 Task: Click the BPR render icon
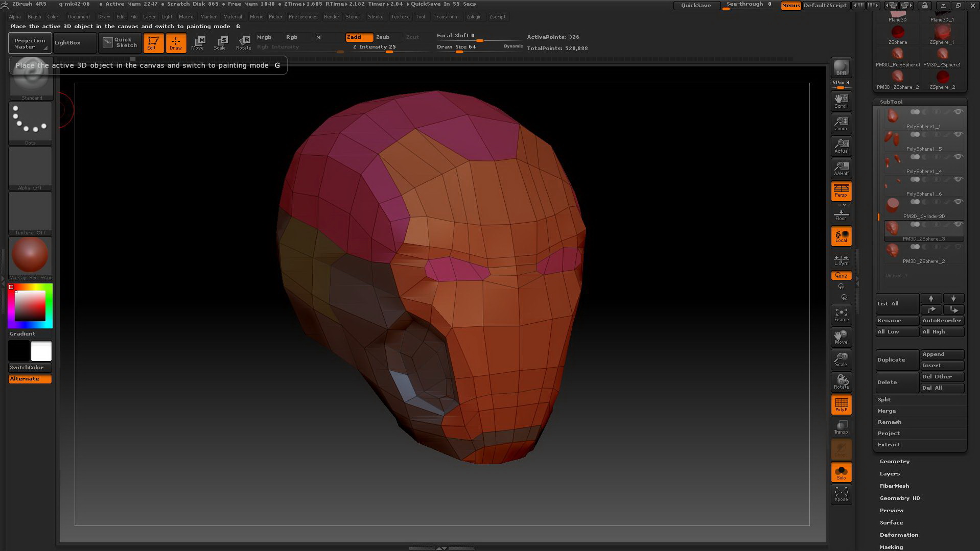841,67
